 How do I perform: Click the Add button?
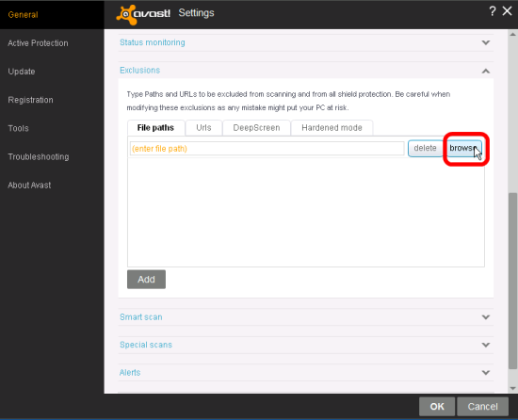146,280
